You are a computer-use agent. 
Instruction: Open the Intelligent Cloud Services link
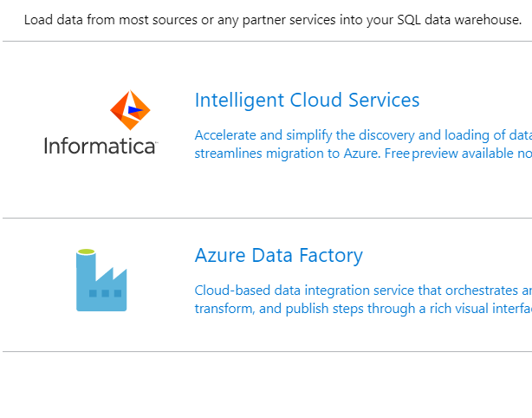pyautogui.click(x=307, y=101)
